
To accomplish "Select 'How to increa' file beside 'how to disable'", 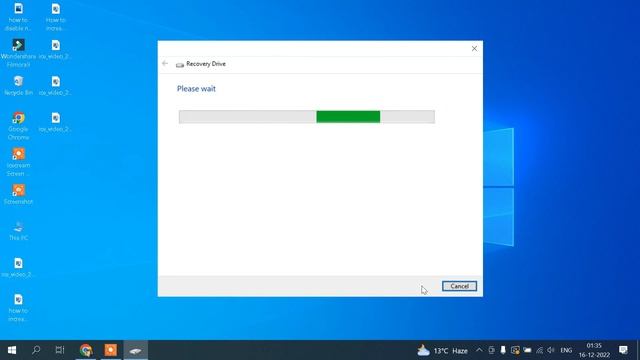I will [x=56, y=17].
